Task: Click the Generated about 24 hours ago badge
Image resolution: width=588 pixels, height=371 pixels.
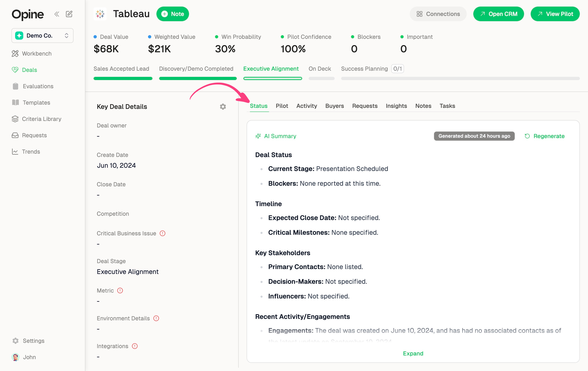Action: (474, 136)
